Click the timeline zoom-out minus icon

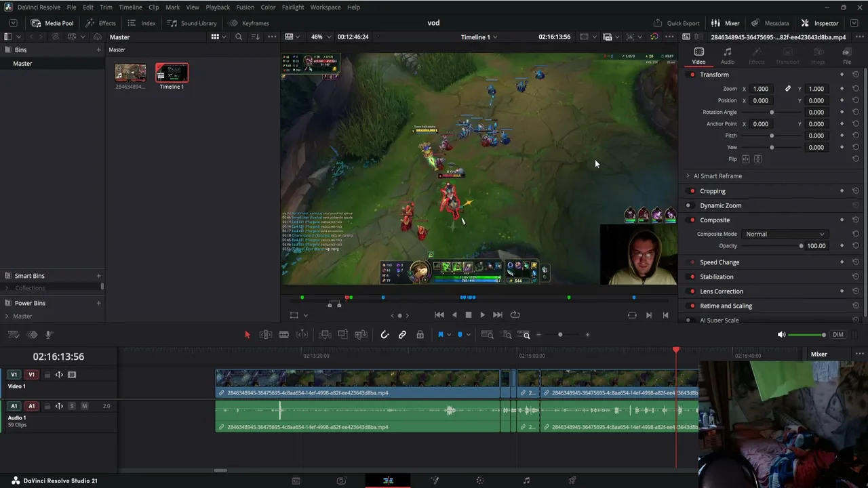pyautogui.click(x=538, y=335)
